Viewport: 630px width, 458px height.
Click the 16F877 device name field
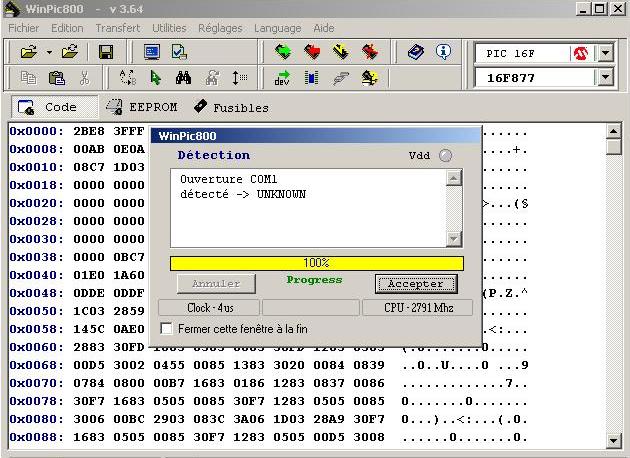534,78
